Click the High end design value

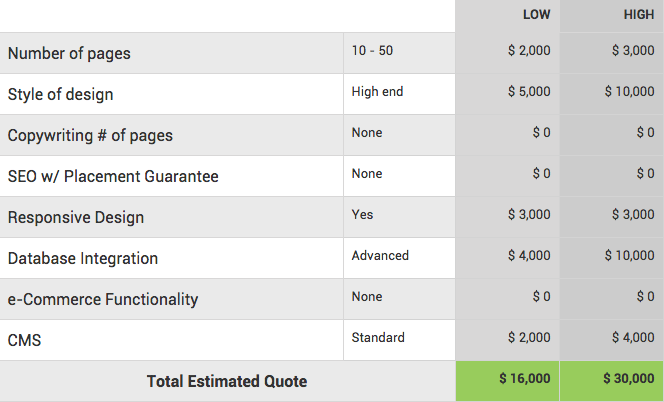tap(377, 91)
